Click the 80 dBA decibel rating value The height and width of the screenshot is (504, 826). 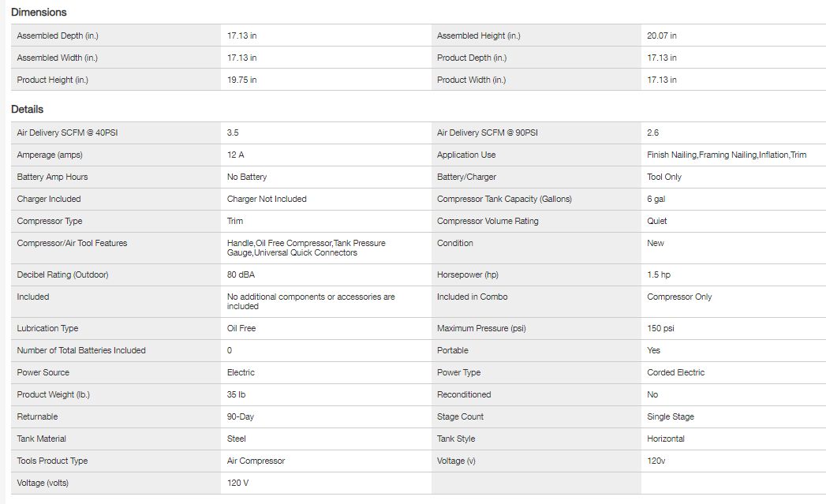point(241,274)
